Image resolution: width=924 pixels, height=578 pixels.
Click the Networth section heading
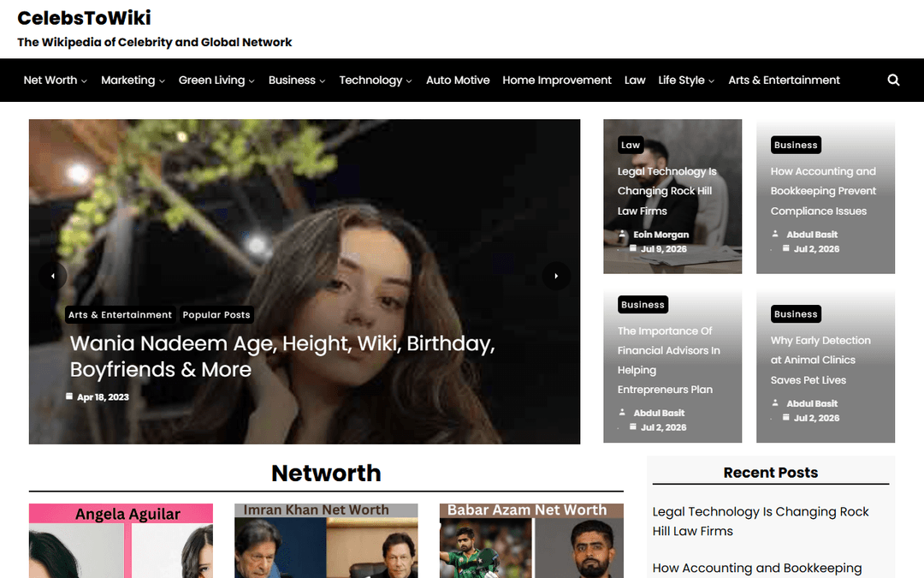pos(326,473)
